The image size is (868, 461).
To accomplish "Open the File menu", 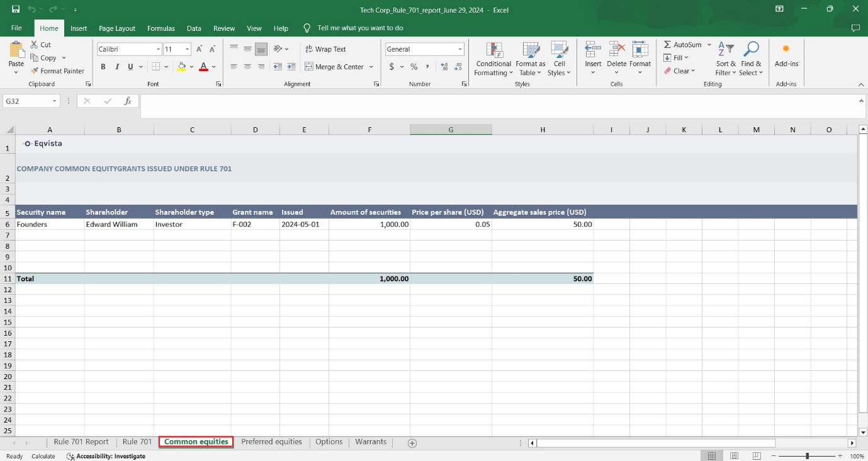I will pyautogui.click(x=16, y=28).
